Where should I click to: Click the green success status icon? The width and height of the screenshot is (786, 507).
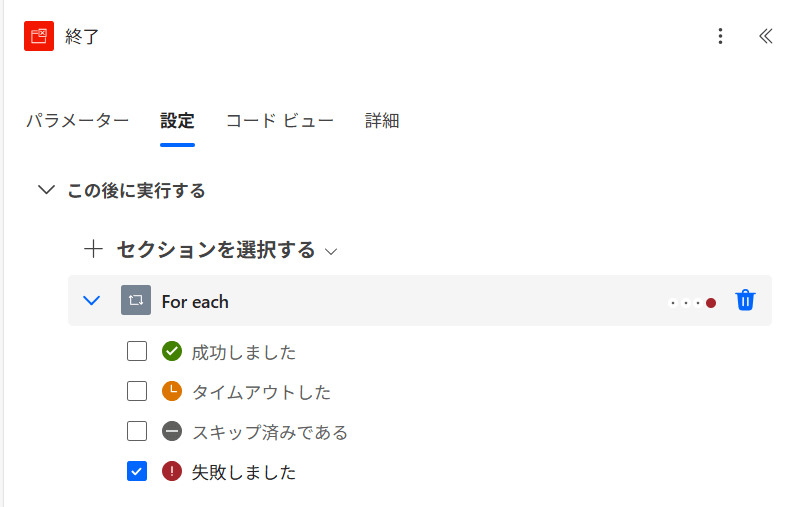point(172,351)
